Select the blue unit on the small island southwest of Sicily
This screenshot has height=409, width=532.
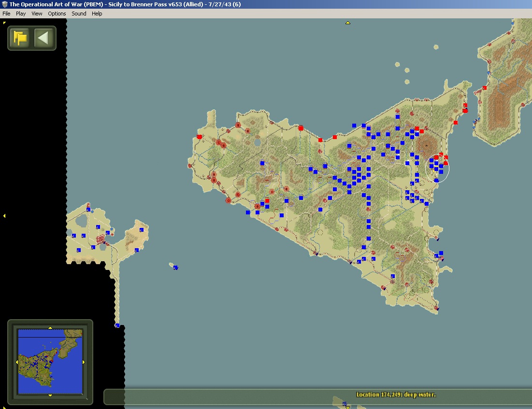(175, 268)
